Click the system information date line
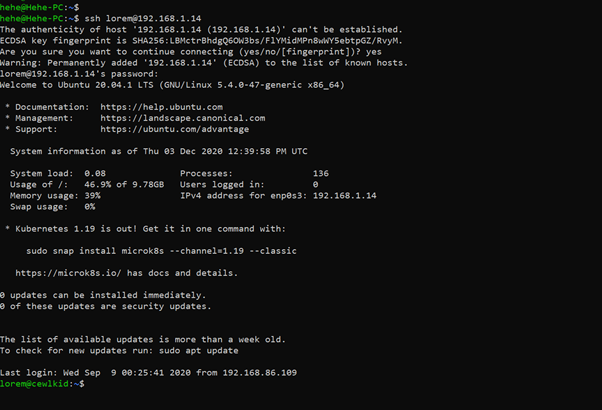602x410 pixels. pyautogui.click(x=158, y=151)
